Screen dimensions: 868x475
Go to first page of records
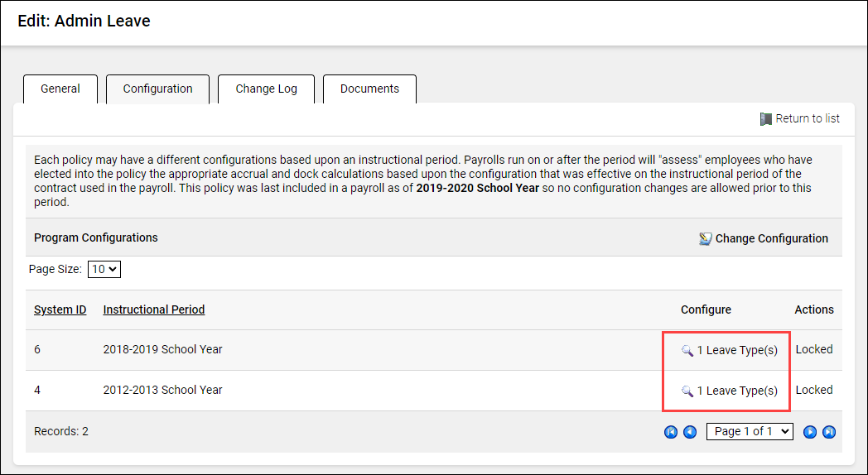(x=671, y=432)
